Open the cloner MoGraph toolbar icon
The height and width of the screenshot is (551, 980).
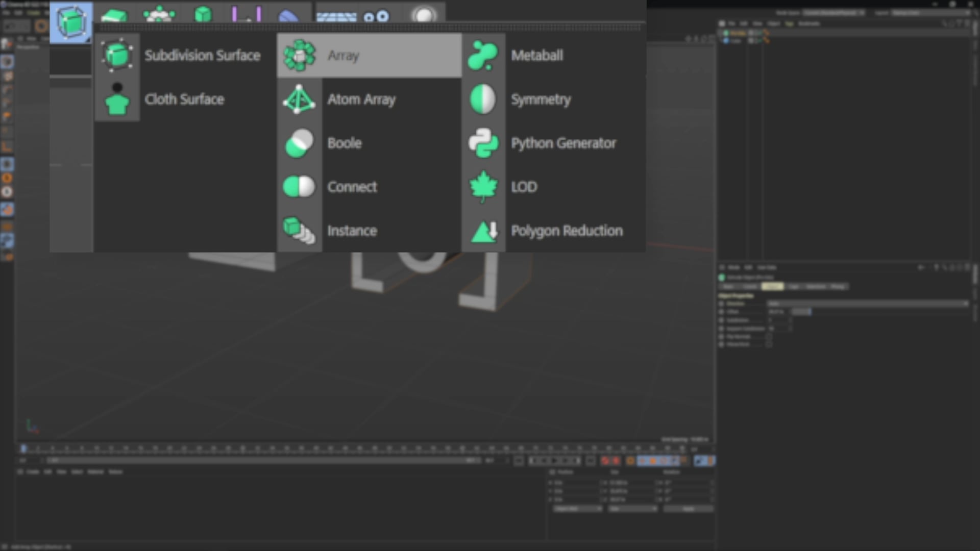pyautogui.click(x=159, y=14)
